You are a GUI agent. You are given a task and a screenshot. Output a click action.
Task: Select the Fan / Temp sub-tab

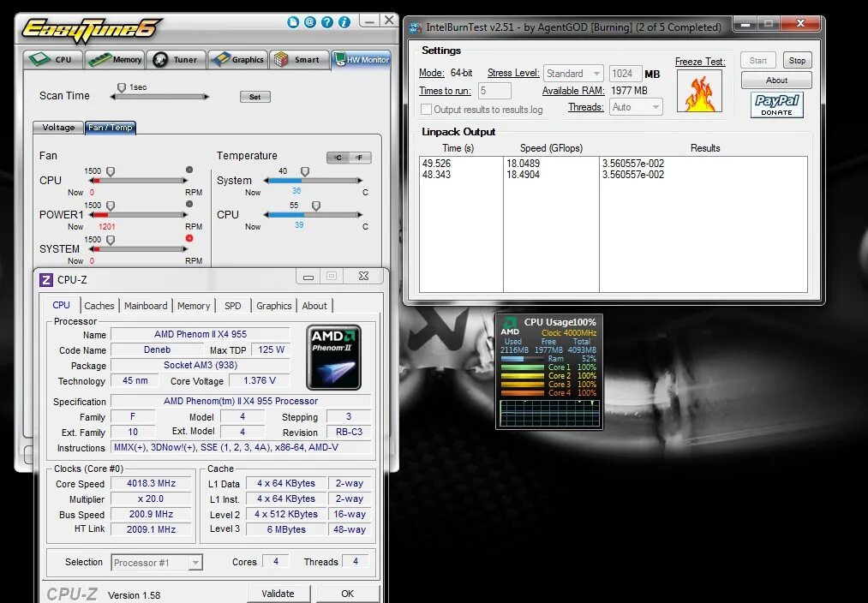111,128
